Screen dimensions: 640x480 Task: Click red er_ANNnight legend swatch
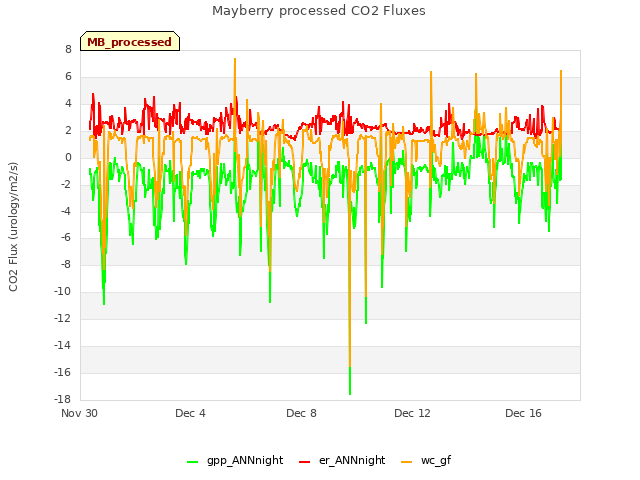pos(304,462)
